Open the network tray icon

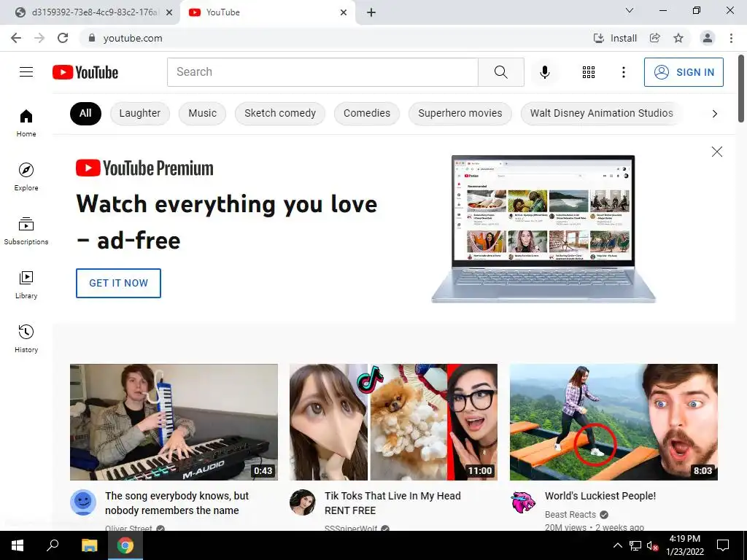635,545
